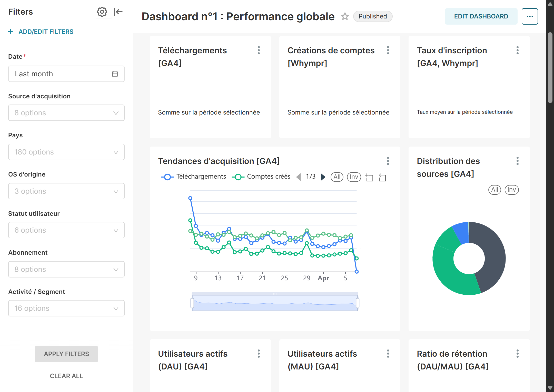Screen dimensions: 554x392
Task: Open the Abonnement options dropdown
Action: (66, 269)
